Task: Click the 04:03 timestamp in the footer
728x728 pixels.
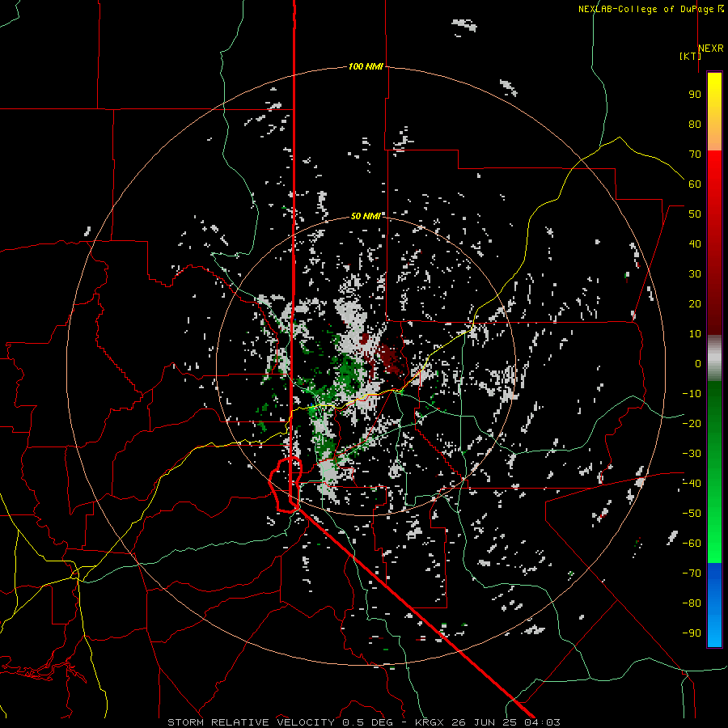Action: tap(542, 722)
